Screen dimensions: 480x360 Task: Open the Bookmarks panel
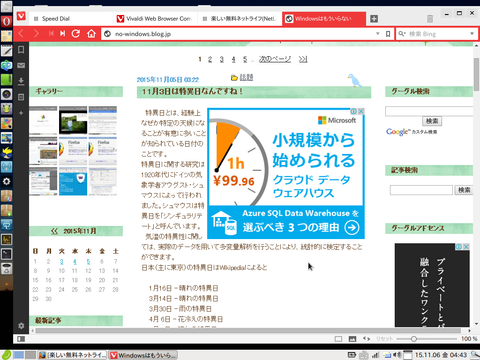21,50
